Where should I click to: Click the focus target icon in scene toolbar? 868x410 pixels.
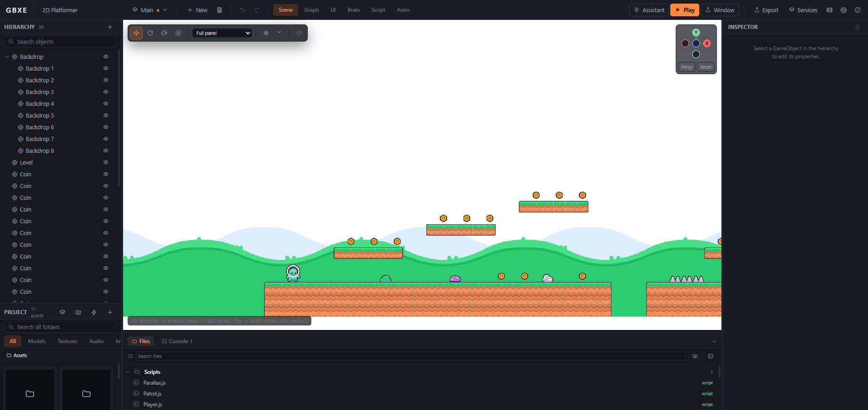(x=299, y=33)
